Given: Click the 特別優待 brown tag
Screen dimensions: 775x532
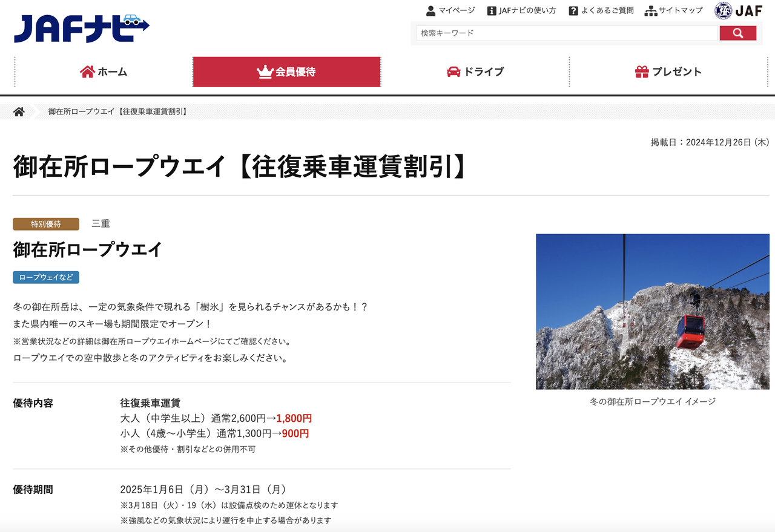Looking at the screenshot, I should pyautogui.click(x=46, y=224).
